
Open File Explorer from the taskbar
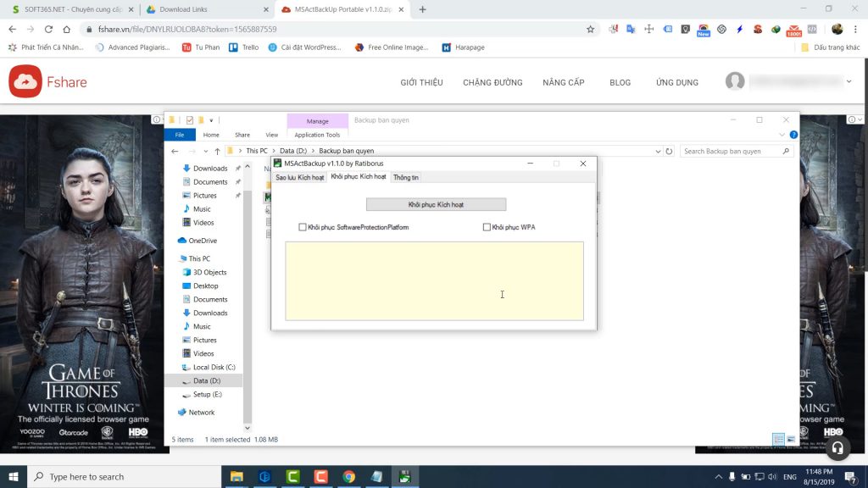236,476
